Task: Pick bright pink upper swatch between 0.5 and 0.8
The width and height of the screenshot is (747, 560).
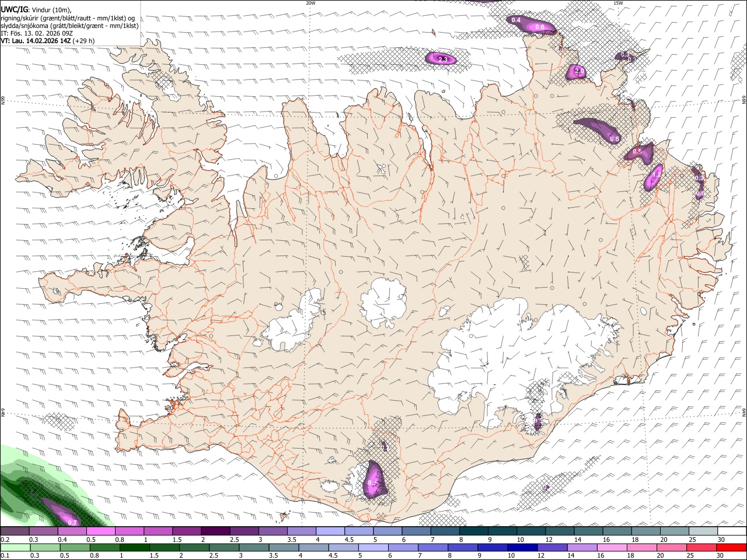Action: point(100,531)
